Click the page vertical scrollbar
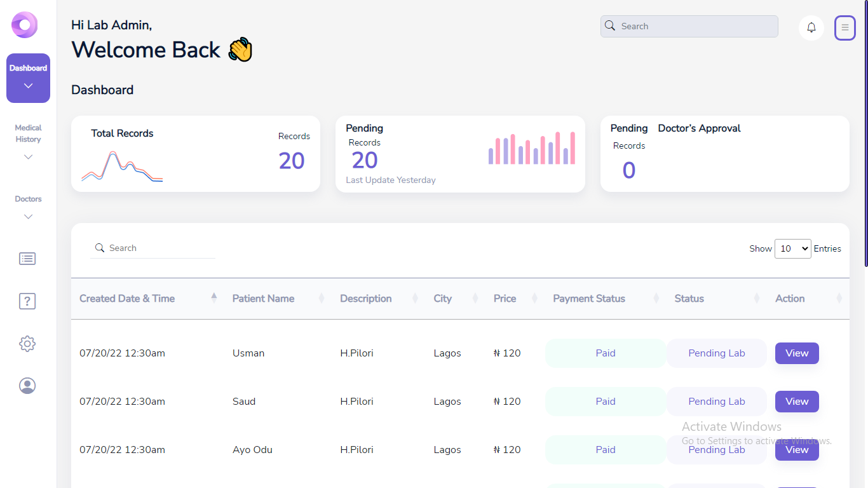 pos(865,133)
